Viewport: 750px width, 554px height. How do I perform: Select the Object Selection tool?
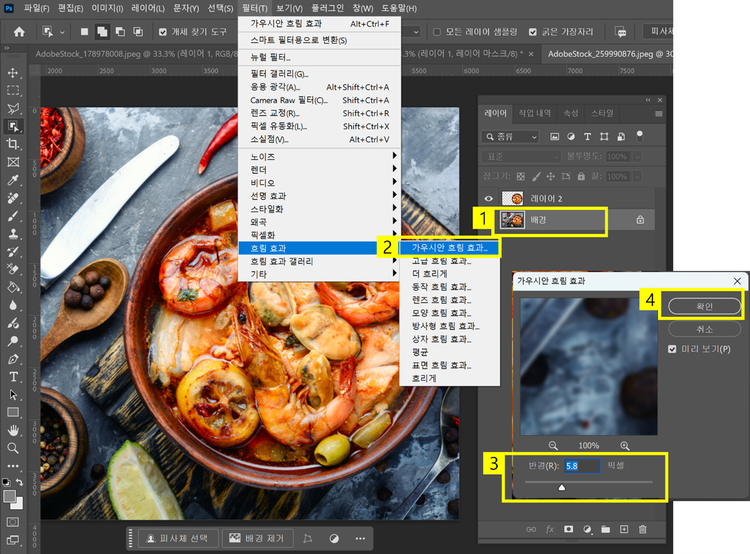pyautogui.click(x=13, y=126)
